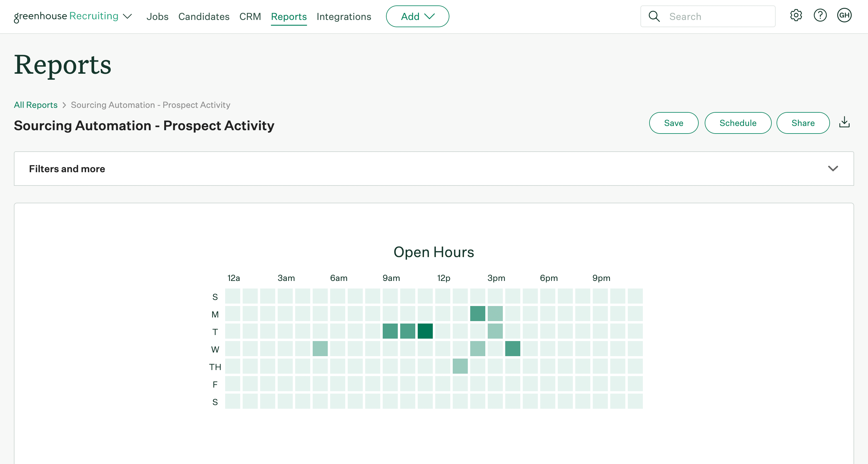Click the Jobs menu item in navigation
The image size is (868, 464).
157,16
